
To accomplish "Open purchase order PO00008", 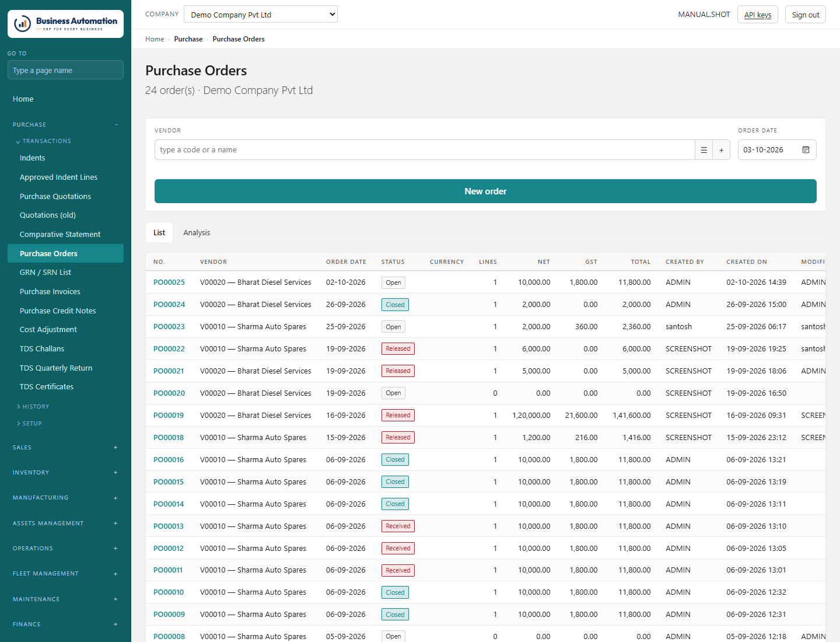I will [x=169, y=637].
